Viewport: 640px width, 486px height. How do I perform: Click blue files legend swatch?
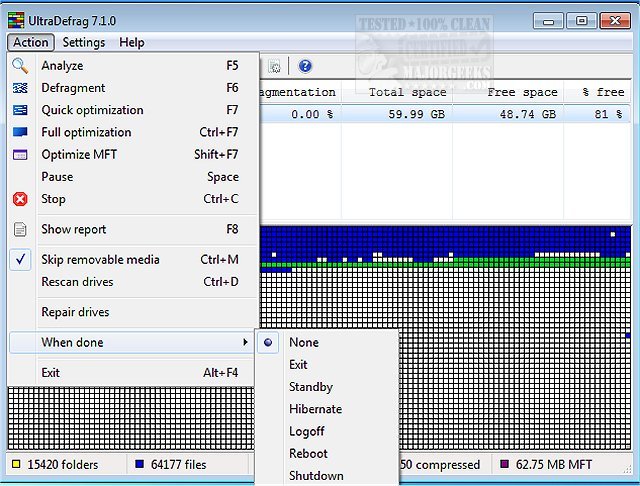[139, 464]
